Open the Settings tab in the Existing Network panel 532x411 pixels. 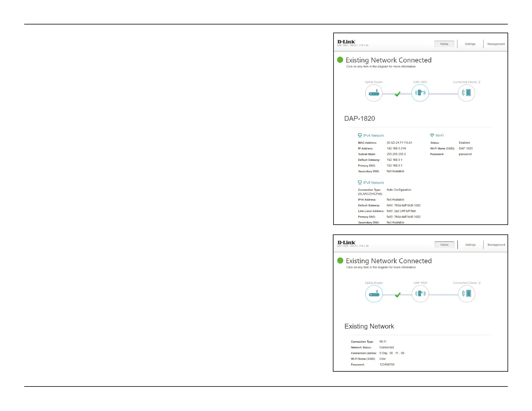470,245
